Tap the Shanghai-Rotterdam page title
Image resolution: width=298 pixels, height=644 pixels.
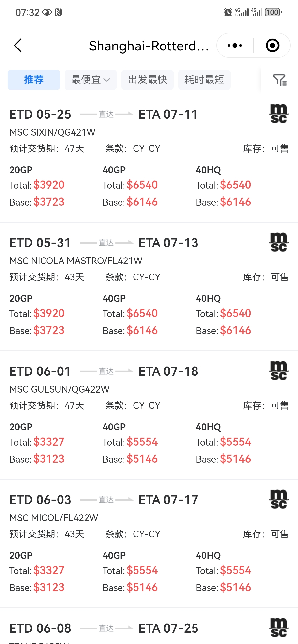[149, 46]
